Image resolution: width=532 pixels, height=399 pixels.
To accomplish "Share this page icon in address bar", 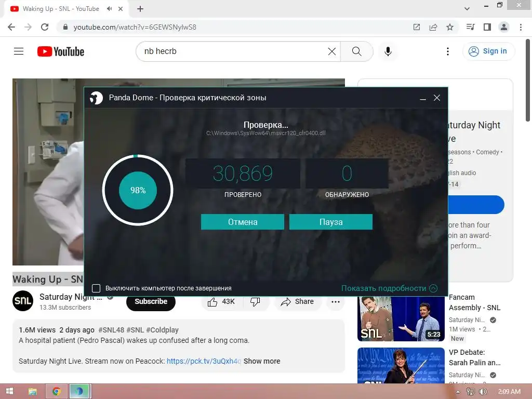I will click(x=433, y=27).
